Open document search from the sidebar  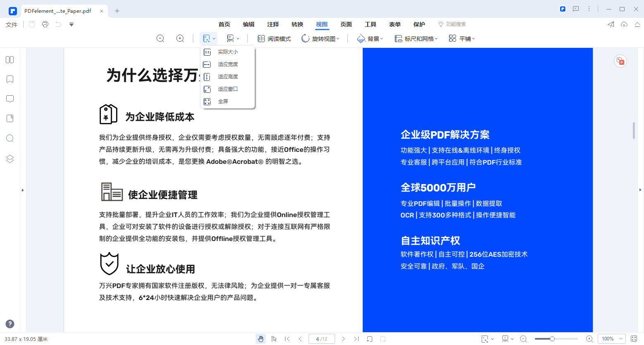[10, 138]
